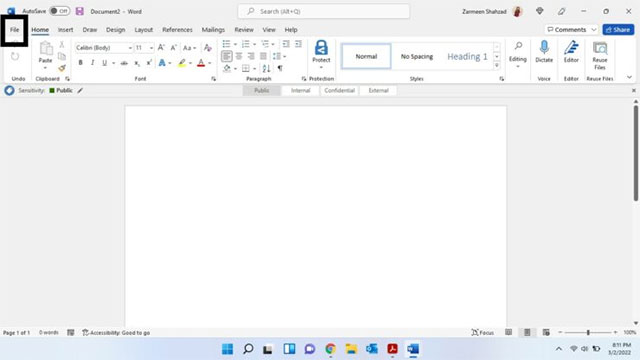640x360 pixels.
Task: Click the Paste clipboard icon
Action: tap(46, 49)
